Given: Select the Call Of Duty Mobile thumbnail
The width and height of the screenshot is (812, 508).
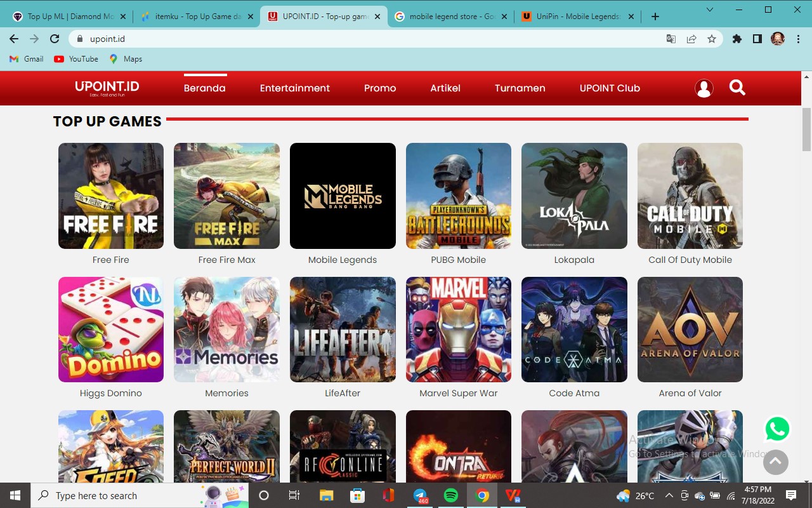Looking at the screenshot, I should click(x=690, y=196).
